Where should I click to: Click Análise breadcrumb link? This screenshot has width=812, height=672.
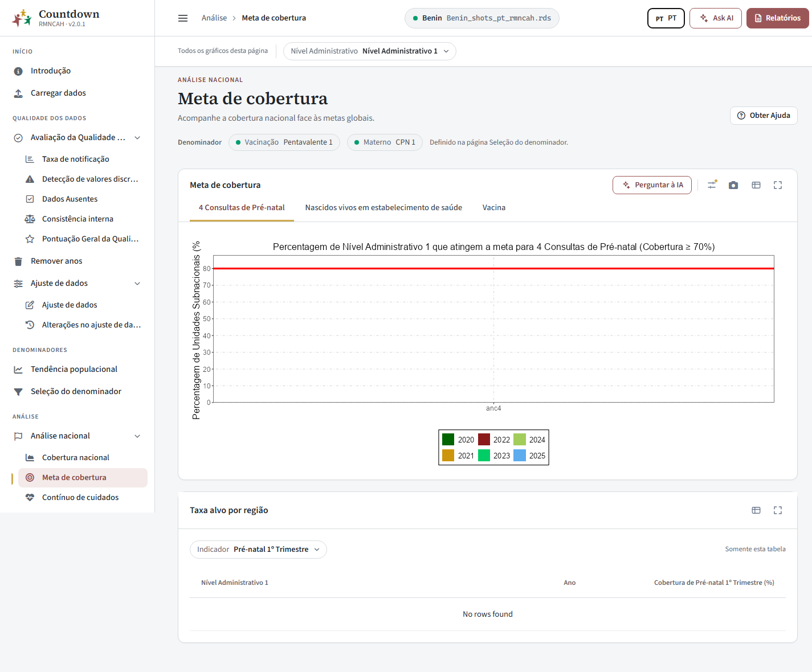[x=214, y=18]
